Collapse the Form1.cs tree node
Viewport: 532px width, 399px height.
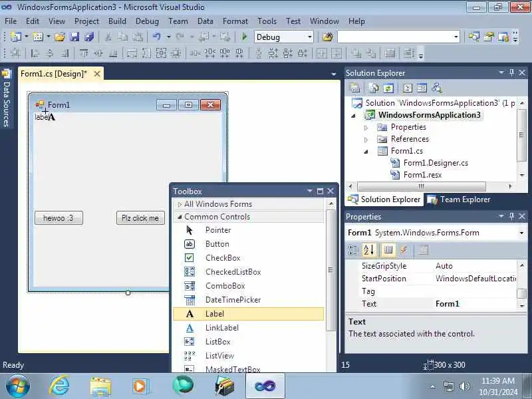[366, 152]
